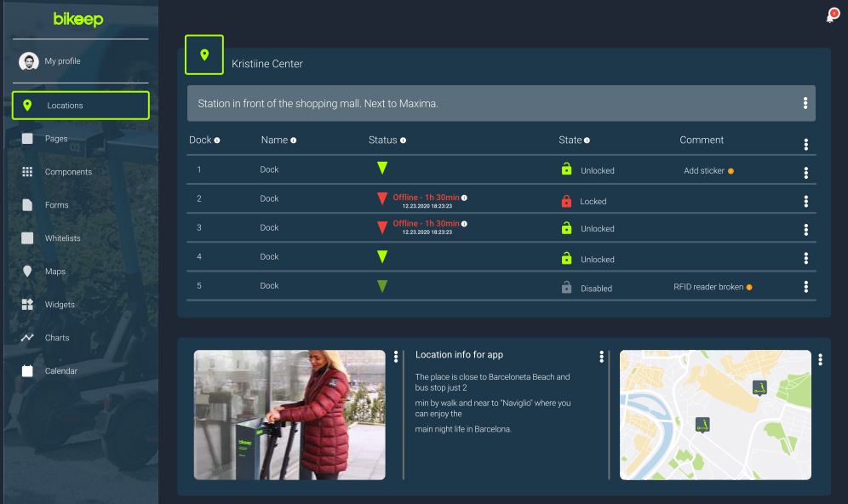Click the upper scooter marker on the map
The width and height of the screenshot is (848, 504).
click(759, 387)
